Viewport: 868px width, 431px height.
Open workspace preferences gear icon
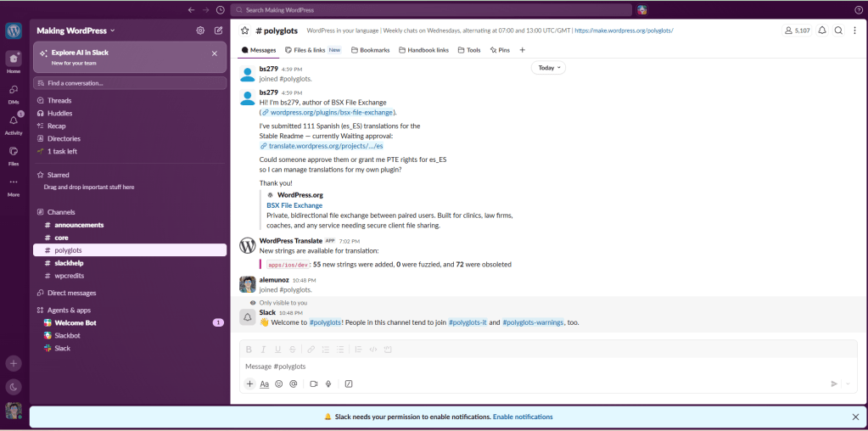(200, 31)
